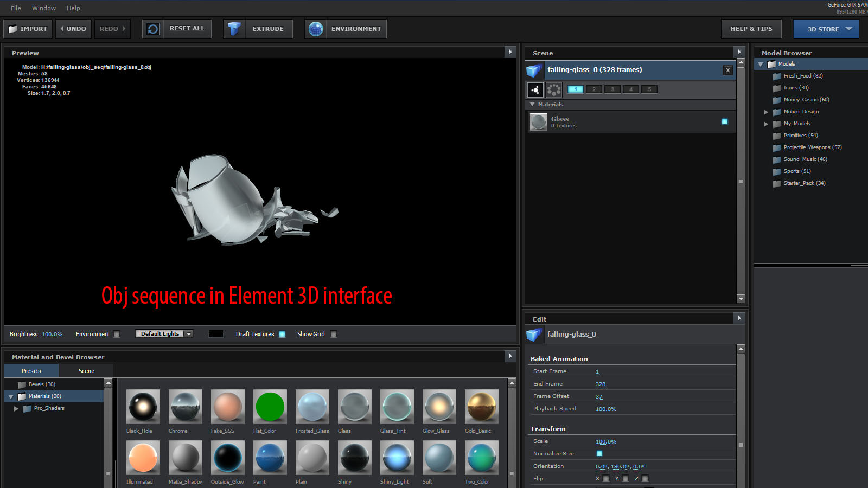The height and width of the screenshot is (488, 868).
Task: Open the File menu
Action: 16,8
